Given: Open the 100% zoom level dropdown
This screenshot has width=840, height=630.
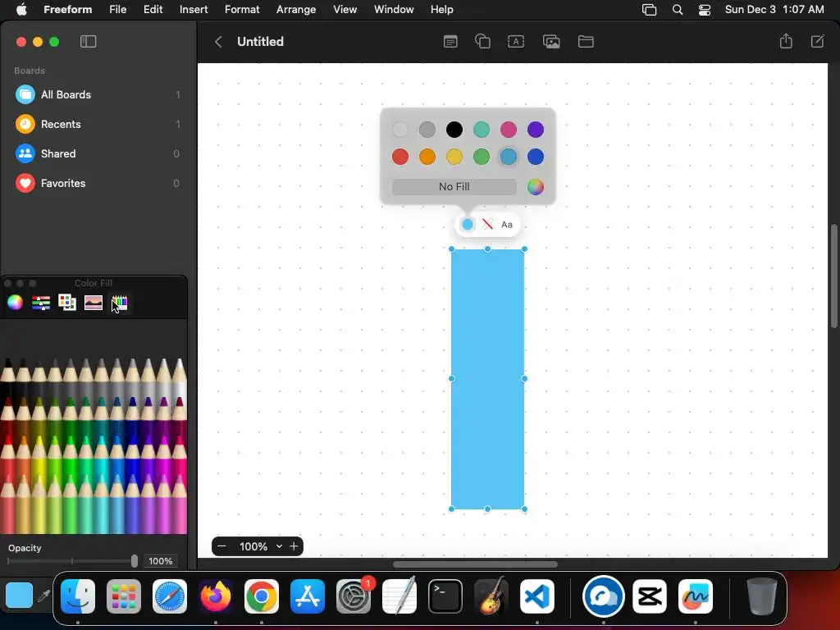Looking at the screenshot, I should (x=260, y=546).
